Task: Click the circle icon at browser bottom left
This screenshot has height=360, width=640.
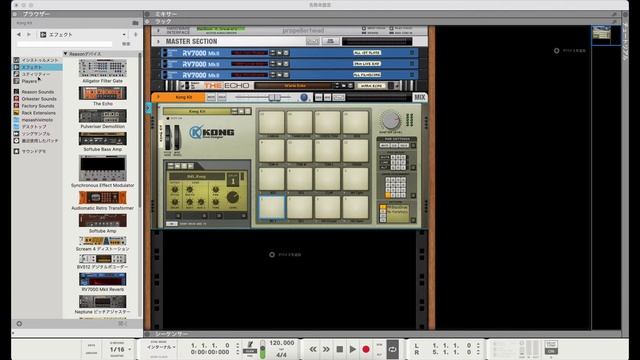Action: click(x=19, y=324)
